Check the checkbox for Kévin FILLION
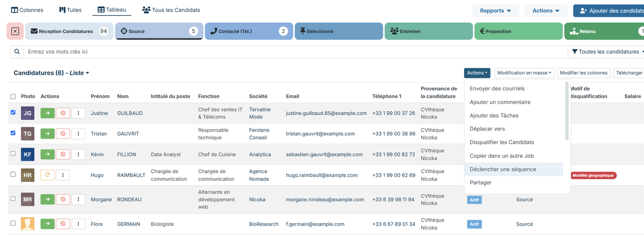 pos(13,153)
